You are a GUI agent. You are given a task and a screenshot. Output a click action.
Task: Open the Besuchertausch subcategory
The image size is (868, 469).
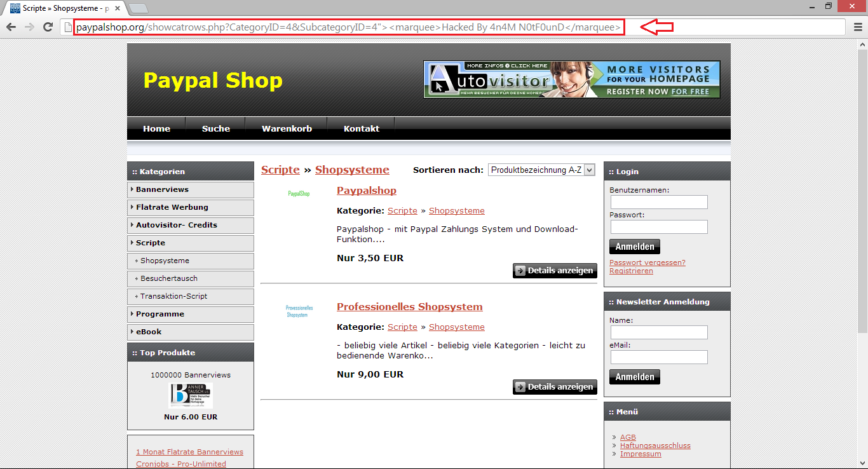[x=191, y=278]
